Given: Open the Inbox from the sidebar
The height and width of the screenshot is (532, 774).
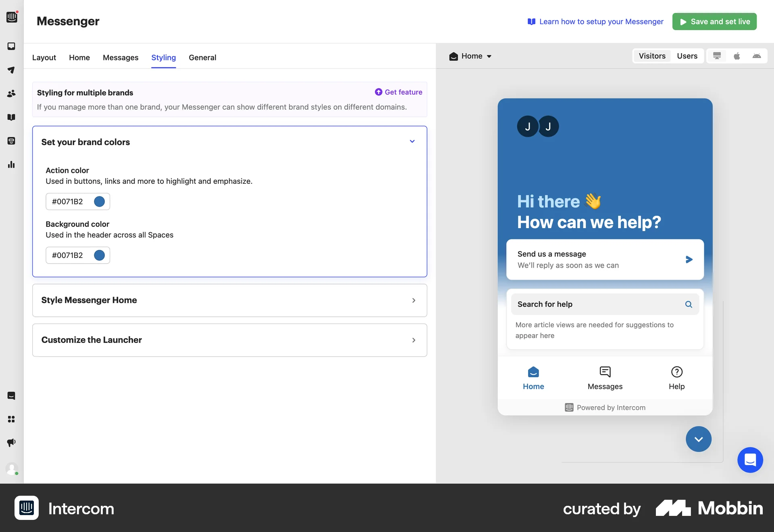Looking at the screenshot, I should click(x=12, y=46).
